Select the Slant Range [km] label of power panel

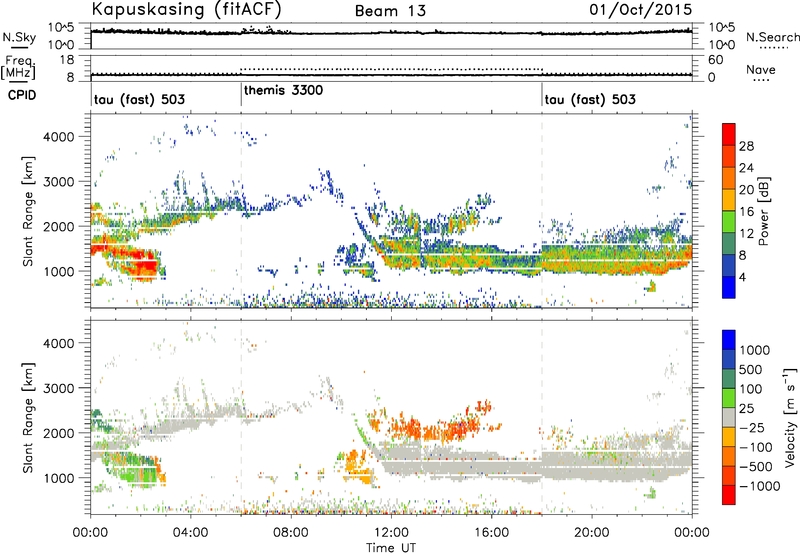pos(28,211)
